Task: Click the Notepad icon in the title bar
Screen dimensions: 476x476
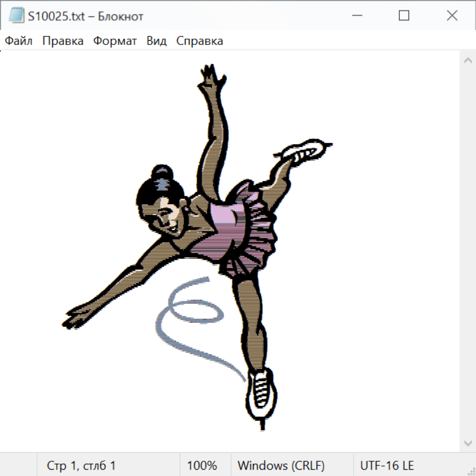Action: click(x=16, y=16)
